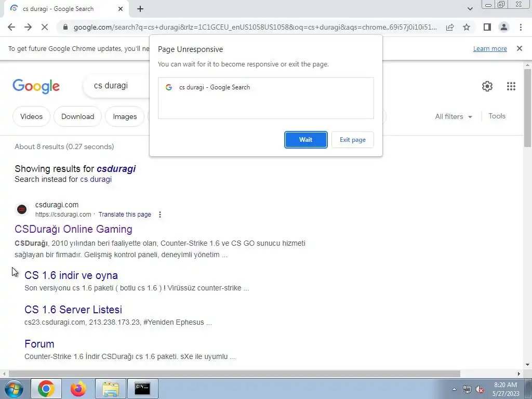Viewport: 532px width, 399px height.
Task: Close the cs duragi Google Search tab
Action: click(121, 9)
